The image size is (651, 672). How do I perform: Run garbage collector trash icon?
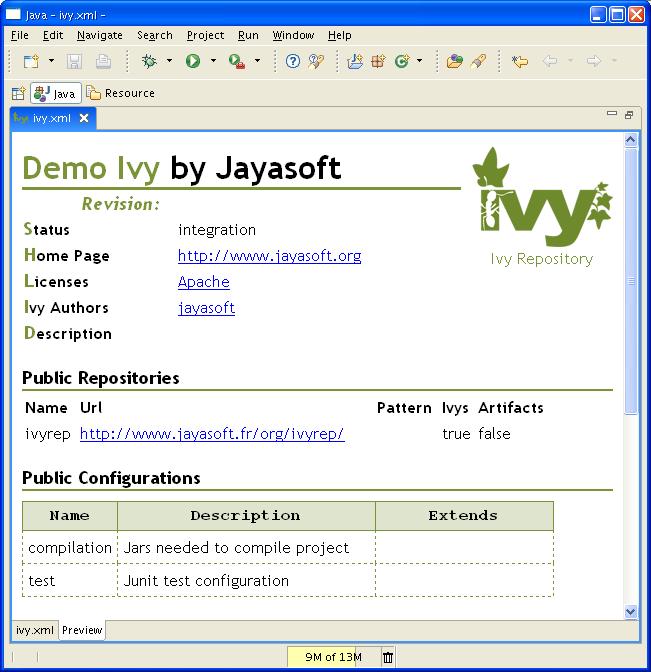388,657
